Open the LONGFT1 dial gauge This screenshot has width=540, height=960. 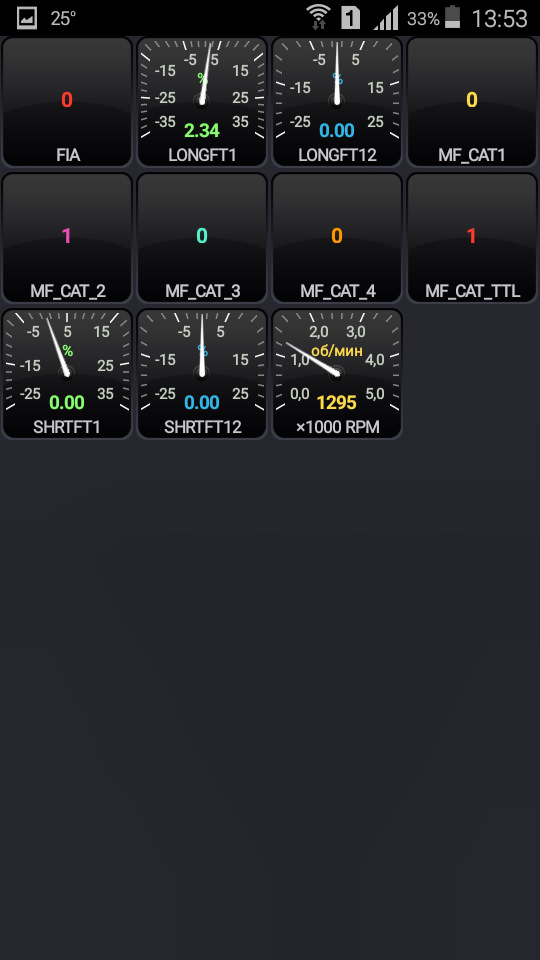(x=202, y=102)
